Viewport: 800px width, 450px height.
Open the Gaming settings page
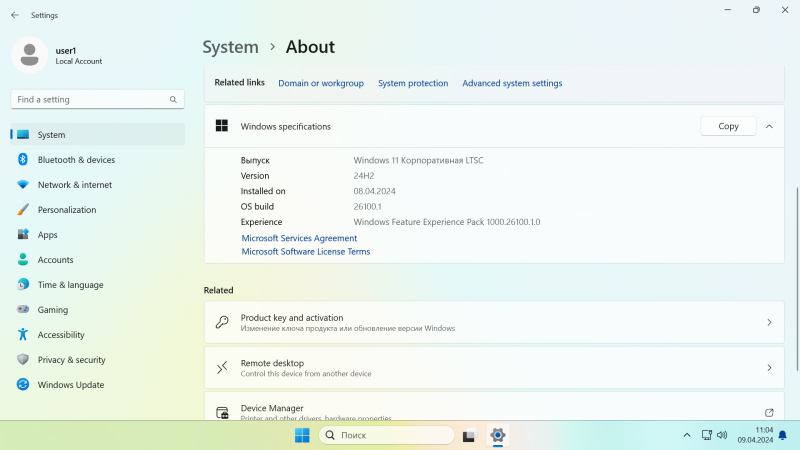coord(97,310)
